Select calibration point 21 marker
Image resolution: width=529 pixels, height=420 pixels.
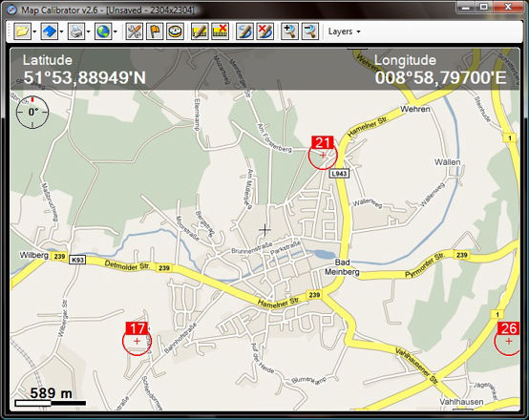coord(323,152)
